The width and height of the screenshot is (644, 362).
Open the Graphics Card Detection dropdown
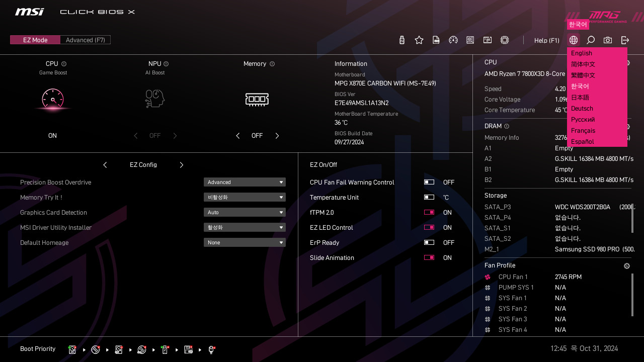click(245, 212)
